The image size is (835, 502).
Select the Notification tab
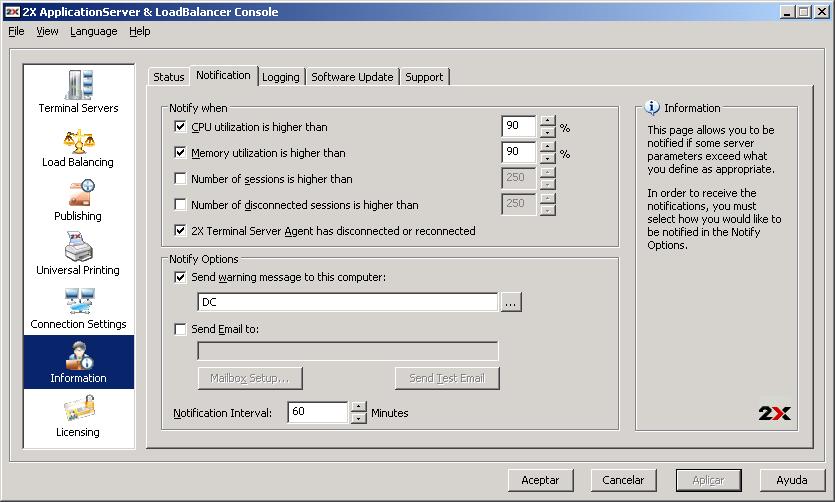click(x=224, y=75)
